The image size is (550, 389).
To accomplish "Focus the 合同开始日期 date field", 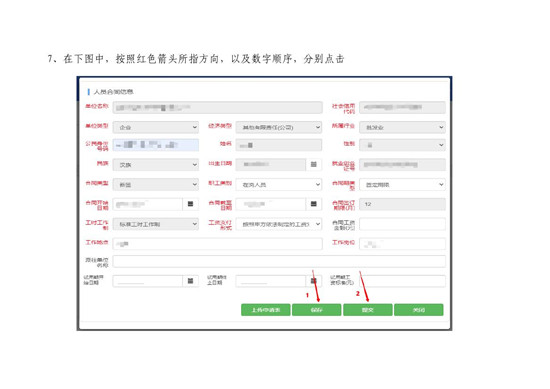I will [x=148, y=204].
